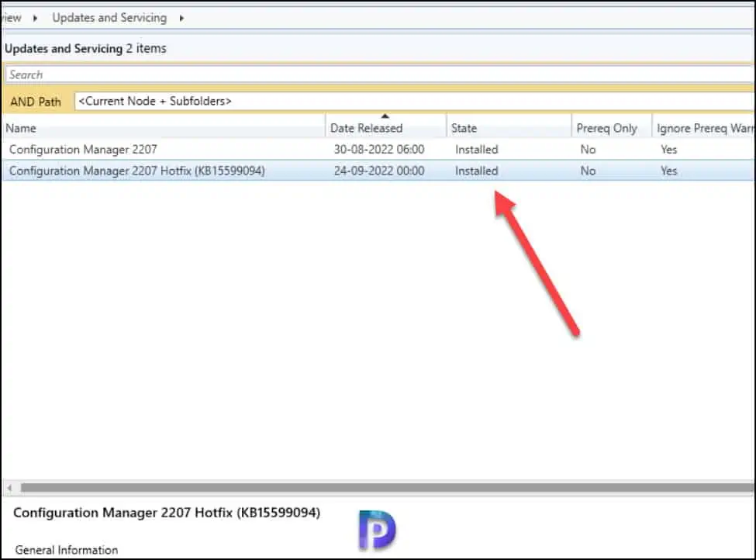The image size is (756, 560).
Task: Click Prereq Only 'No' for Configuration Manager 2207
Action: tap(588, 150)
